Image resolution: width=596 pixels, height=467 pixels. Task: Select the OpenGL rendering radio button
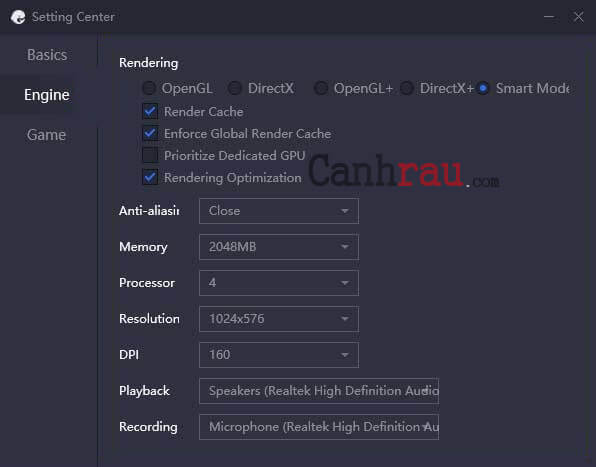click(x=149, y=88)
